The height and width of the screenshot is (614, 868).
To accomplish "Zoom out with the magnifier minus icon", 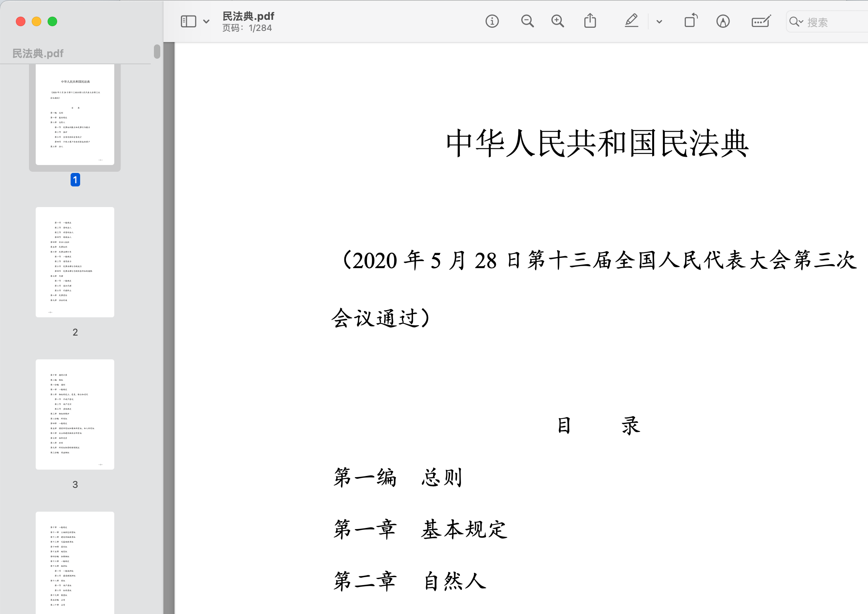I will [x=527, y=21].
